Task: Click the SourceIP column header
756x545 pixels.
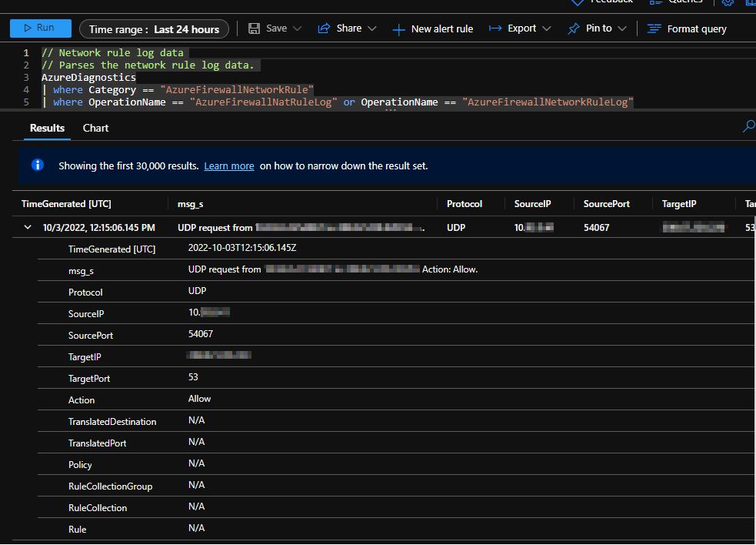Action: [x=532, y=204]
